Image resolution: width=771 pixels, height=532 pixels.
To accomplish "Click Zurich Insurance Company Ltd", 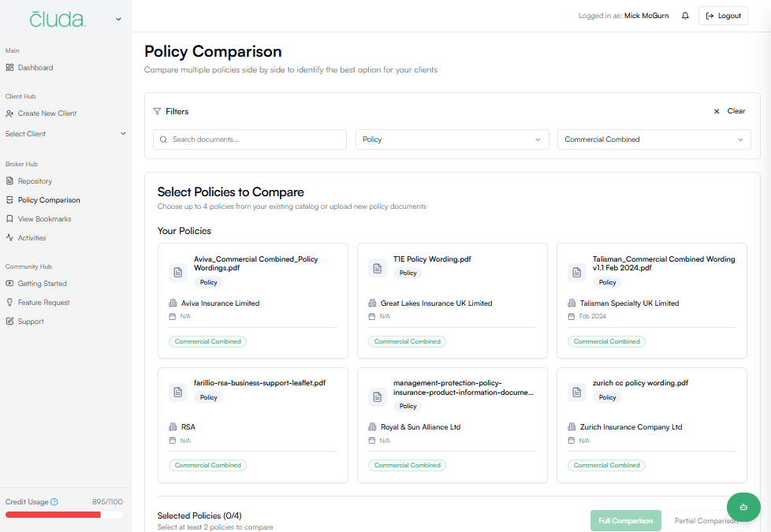I will click(x=631, y=427).
